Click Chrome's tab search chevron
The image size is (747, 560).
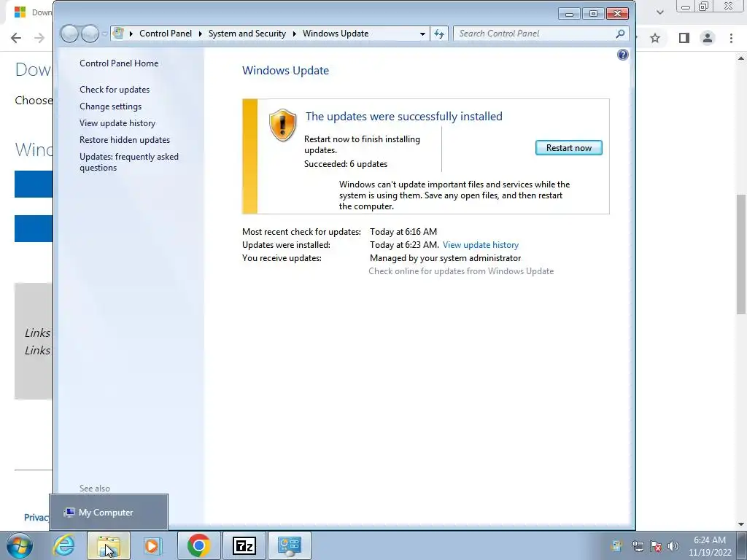tap(659, 12)
